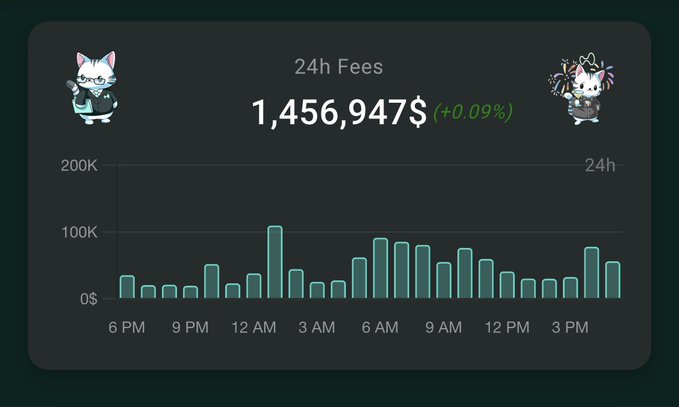Click the 12 PM x-axis label
679x407 pixels.
[507, 327]
